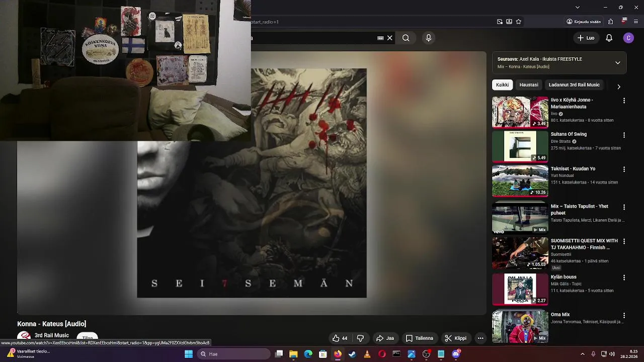Image resolution: width=644 pixels, height=362 pixels.
Task: Open File Explorer from taskbar
Action: [293, 354]
